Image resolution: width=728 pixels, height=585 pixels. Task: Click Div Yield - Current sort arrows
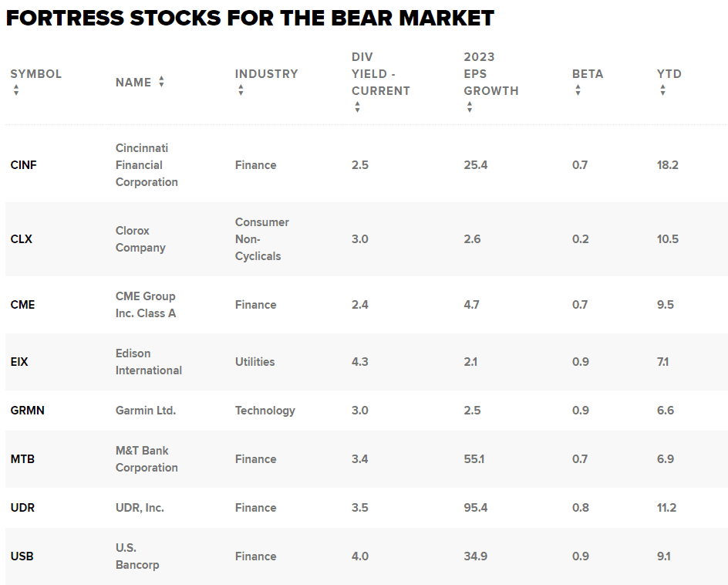[x=357, y=107]
